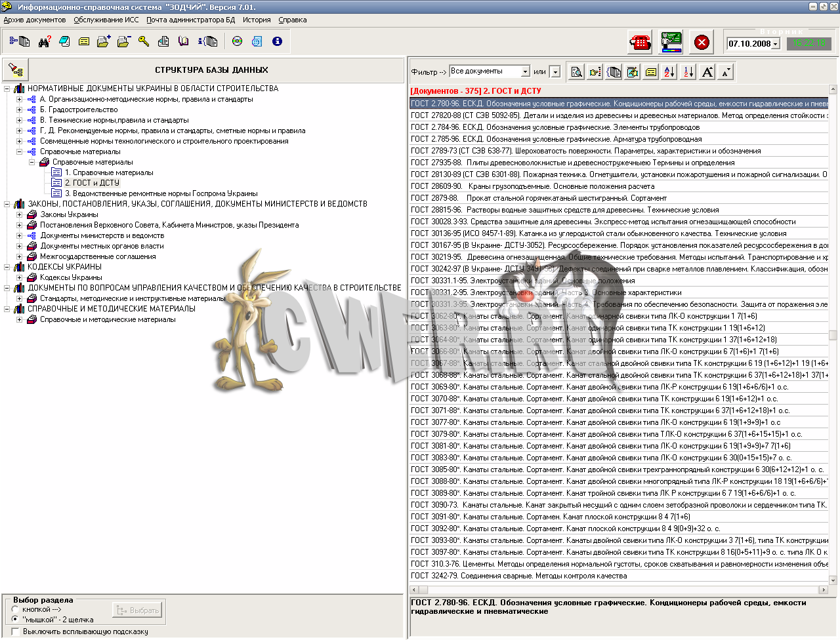840x640 pixels.
Task: Select the "мышкой - 2 щелчка" radio option
Action: pyautogui.click(x=15, y=619)
